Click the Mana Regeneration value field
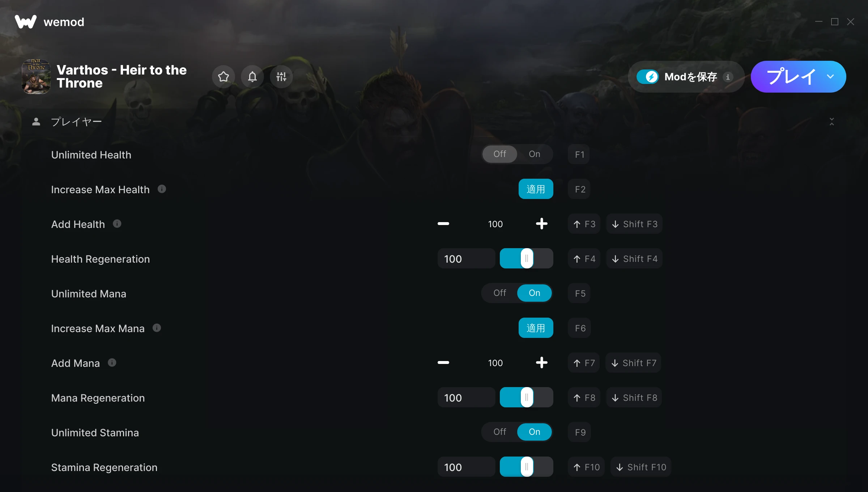 point(466,397)
